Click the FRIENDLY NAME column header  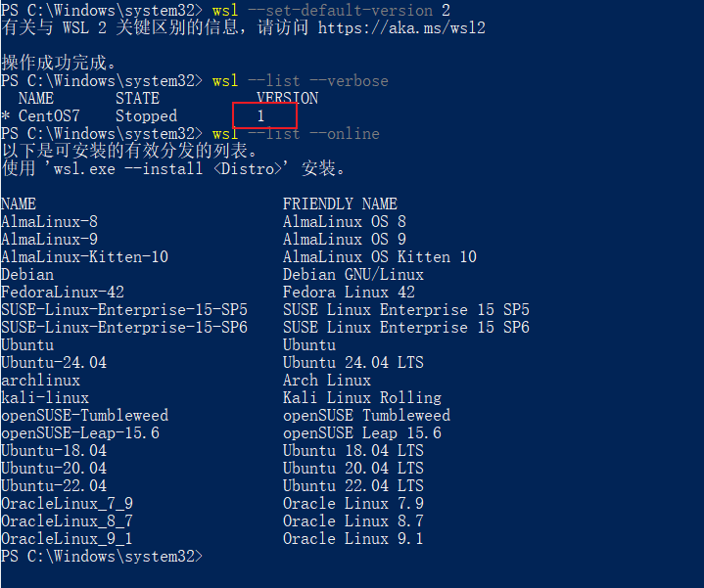tap(340, 204)
